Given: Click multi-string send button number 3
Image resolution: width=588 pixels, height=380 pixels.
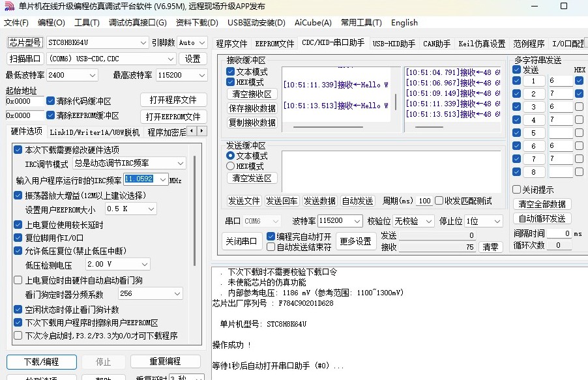Looking at the screenshot, I should click(534, 107).
